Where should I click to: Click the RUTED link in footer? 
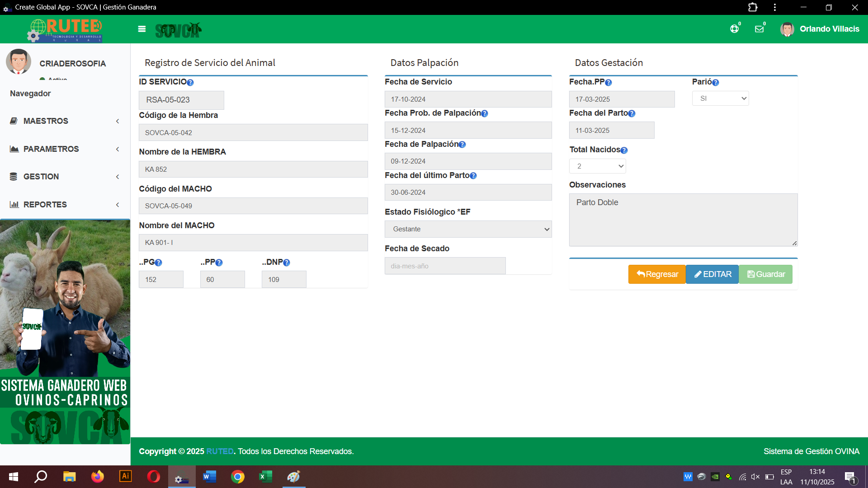220,451
